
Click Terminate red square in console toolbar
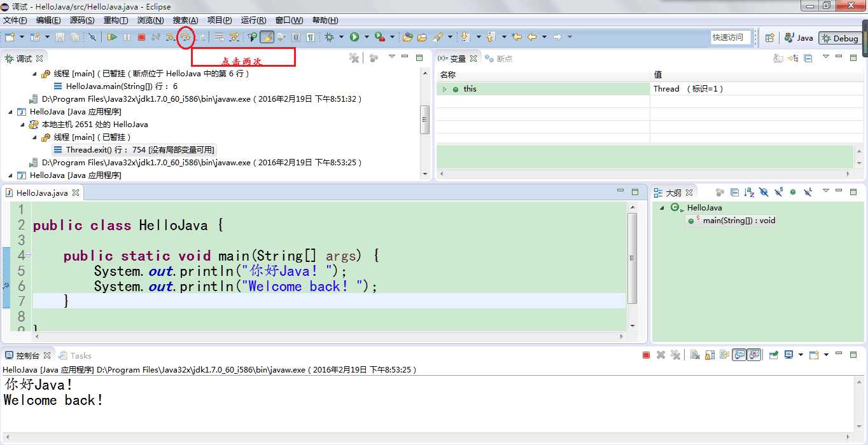click(647, 355)
